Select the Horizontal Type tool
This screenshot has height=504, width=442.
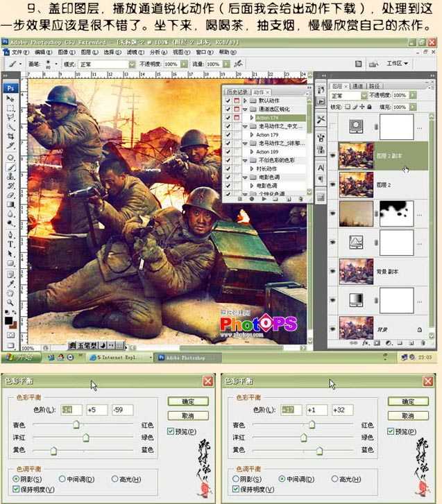click(10, 244)
